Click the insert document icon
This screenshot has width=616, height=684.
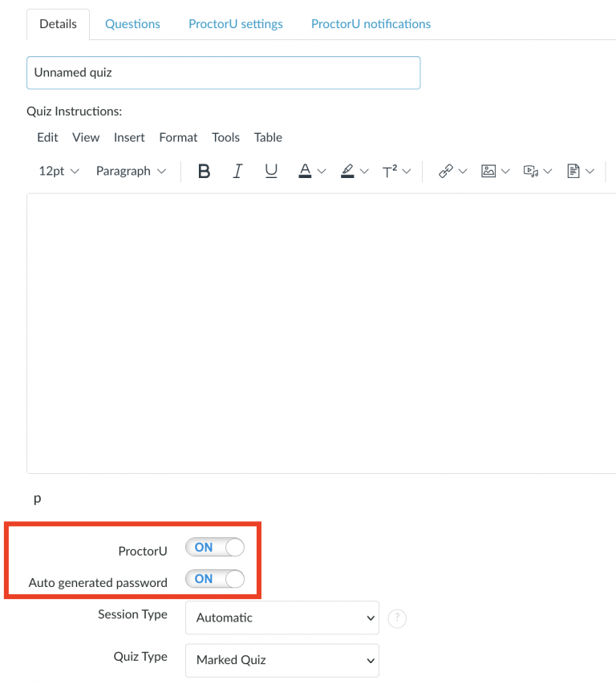[573, 171]
